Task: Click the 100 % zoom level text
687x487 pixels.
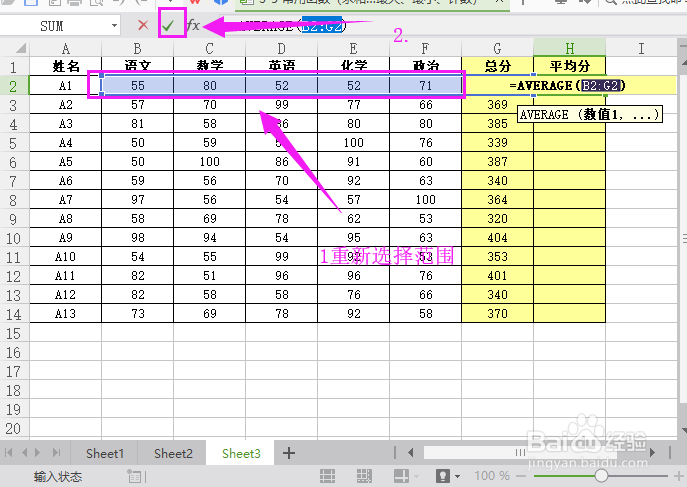Action: [x=492, y=476]
